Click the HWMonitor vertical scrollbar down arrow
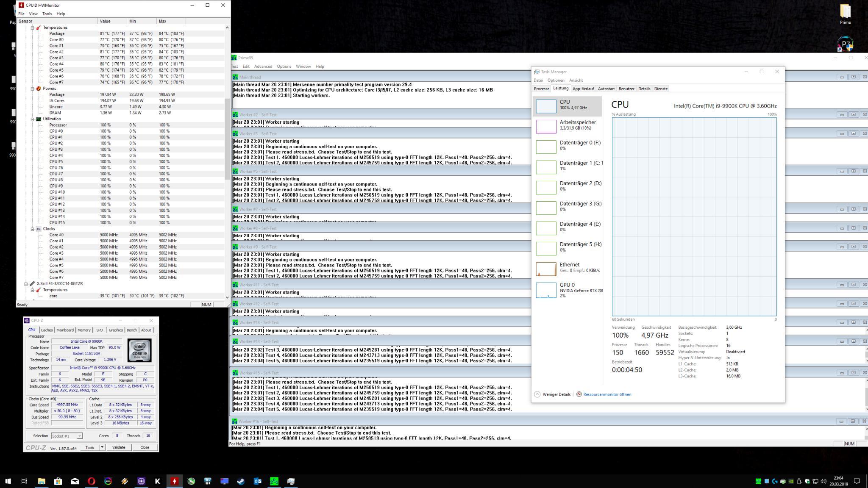This screenshot has width=868, height=488. 227,297
